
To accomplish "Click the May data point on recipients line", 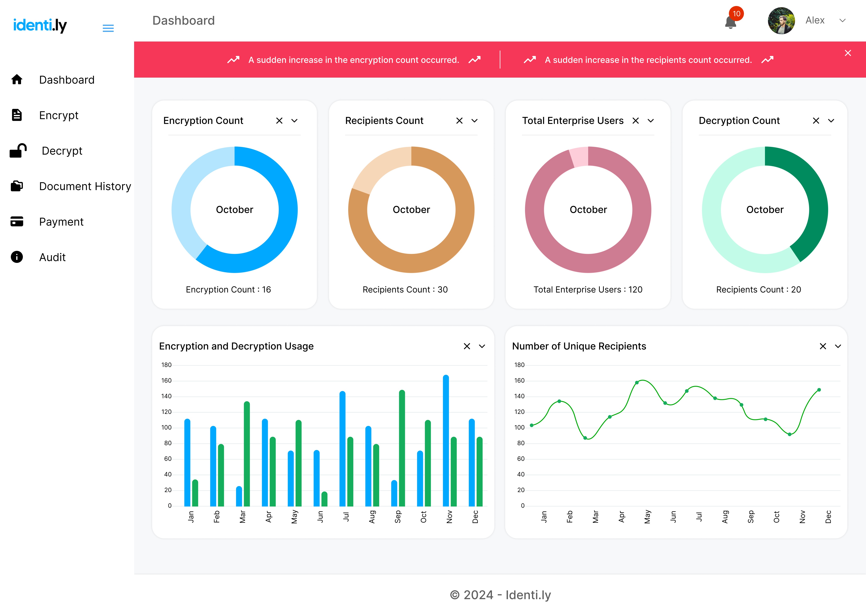I will 637,383.
